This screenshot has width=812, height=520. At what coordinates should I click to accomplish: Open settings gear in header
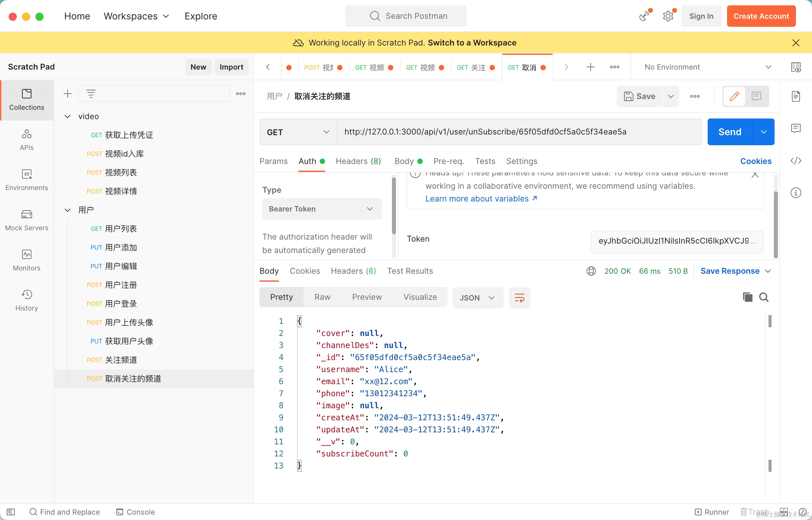(668, 16)
